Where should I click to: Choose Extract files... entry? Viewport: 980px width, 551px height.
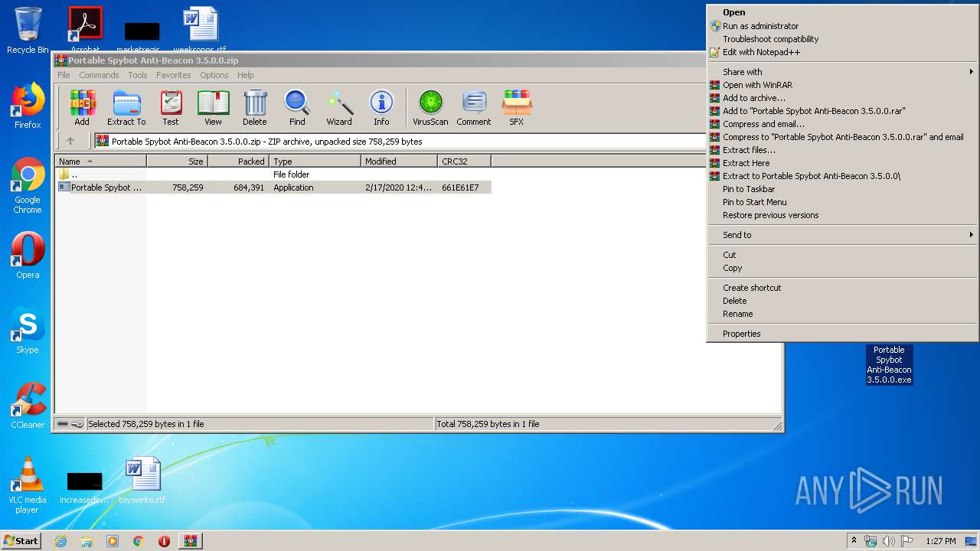pyautogui.click(x=842, y=150)
